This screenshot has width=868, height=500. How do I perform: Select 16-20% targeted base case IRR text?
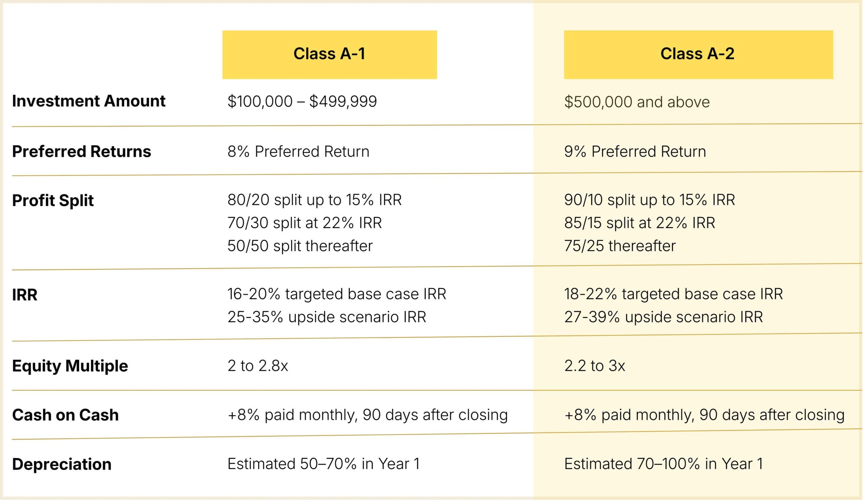[337, 294]
